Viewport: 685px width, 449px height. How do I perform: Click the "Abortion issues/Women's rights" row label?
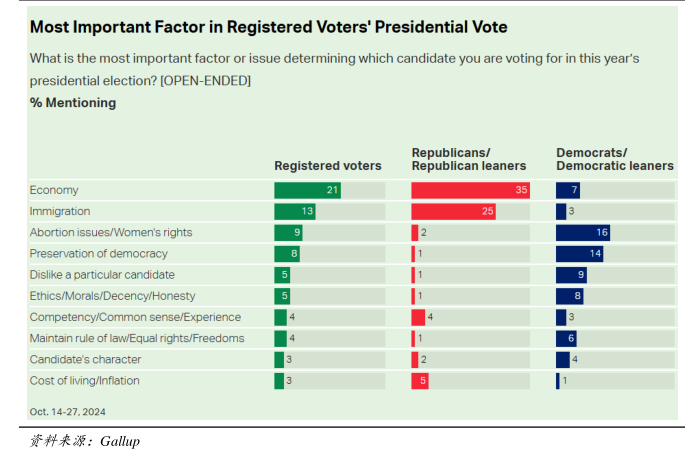pos(110,232)
